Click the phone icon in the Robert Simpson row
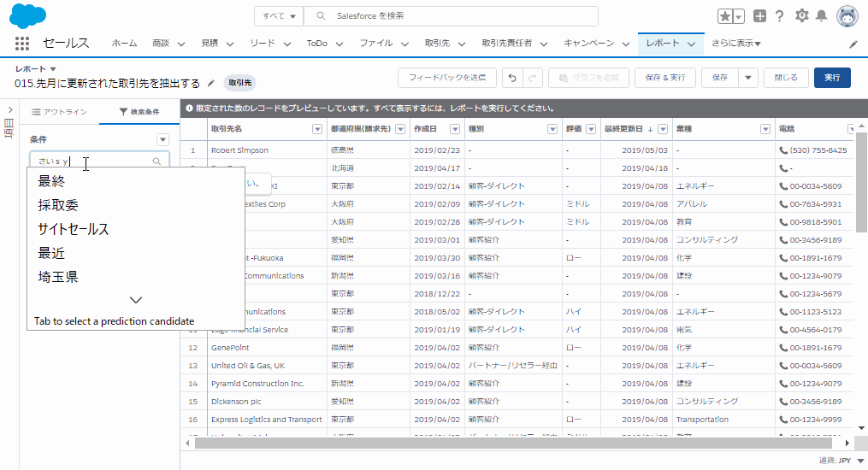 click(783, 150)
